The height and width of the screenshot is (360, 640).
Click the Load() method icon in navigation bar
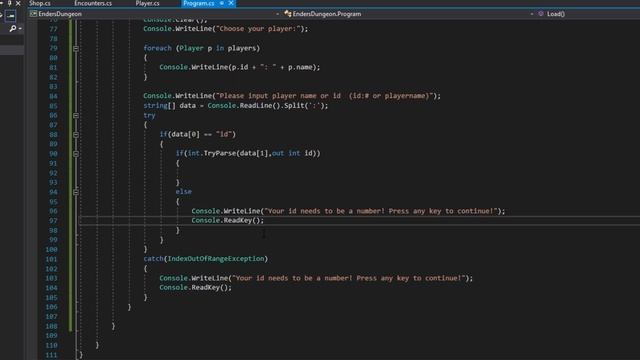[x=541, y=14]
